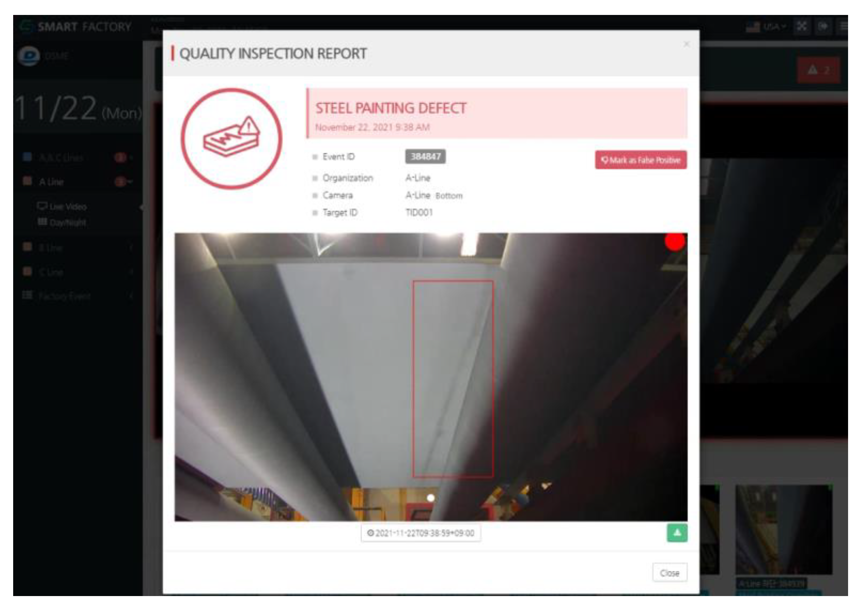The height and width of the screenshot is (611, 868).
Task: Click green download image icon
Action: (677, 533)
